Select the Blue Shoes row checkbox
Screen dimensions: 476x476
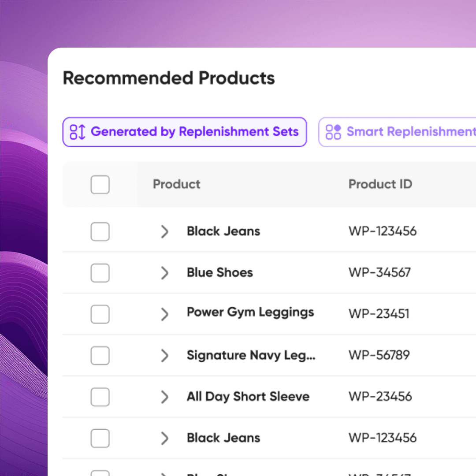(x=100, y=273)
